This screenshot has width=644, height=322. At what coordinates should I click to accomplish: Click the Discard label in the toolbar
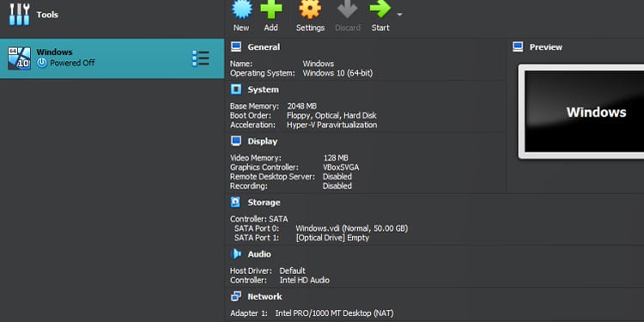pos(348,28)
